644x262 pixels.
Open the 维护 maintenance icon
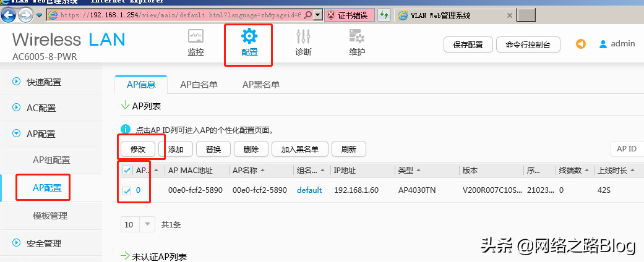357,36
